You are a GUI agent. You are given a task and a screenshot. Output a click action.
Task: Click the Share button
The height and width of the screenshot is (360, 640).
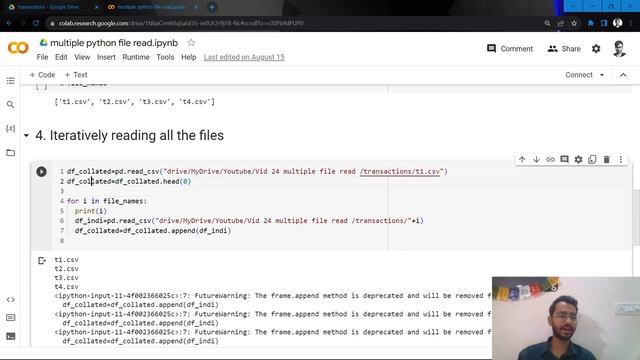564,49
